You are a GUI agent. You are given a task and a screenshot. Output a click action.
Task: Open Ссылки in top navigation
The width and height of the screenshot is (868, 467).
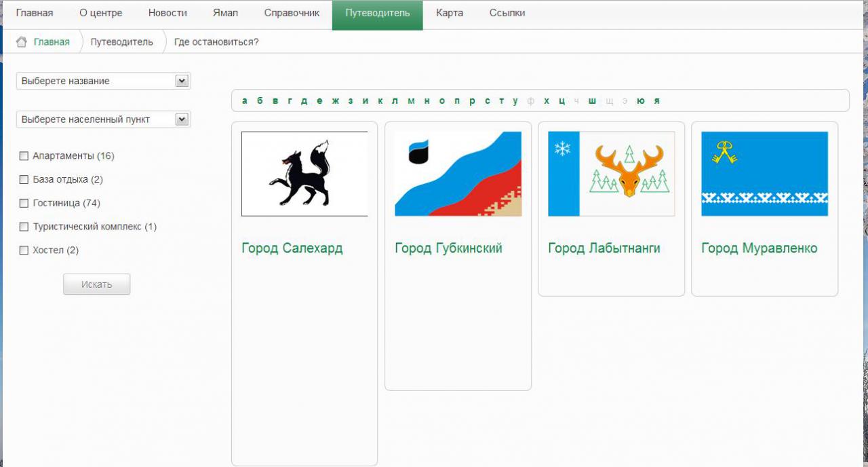(x=507, y=13)
